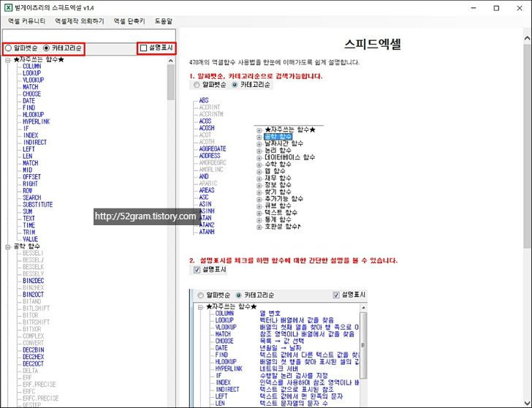
Task: Select BIN2OCT function in left tree
Action: [x=34, y=295]
